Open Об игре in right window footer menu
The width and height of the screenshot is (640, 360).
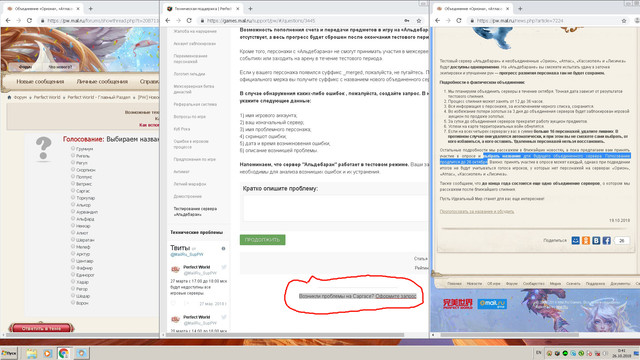pyautogui.click(x=493, y=283)
